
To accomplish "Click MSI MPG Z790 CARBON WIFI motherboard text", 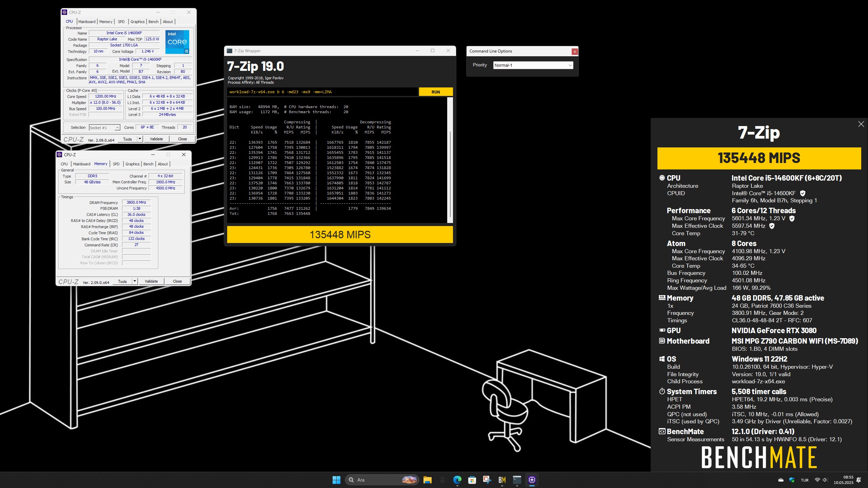I will (x=795, y=341).
